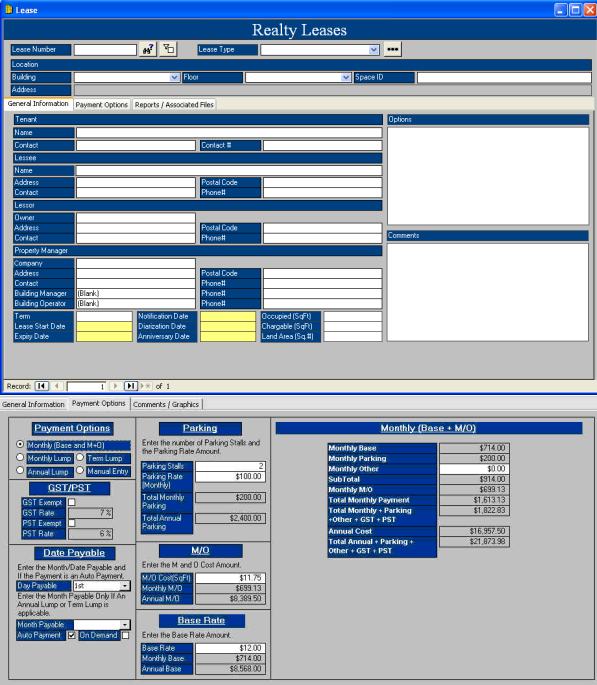Go to previous record arrow
The width and height of the screenshot is (597, 685).
coord(57,386)
